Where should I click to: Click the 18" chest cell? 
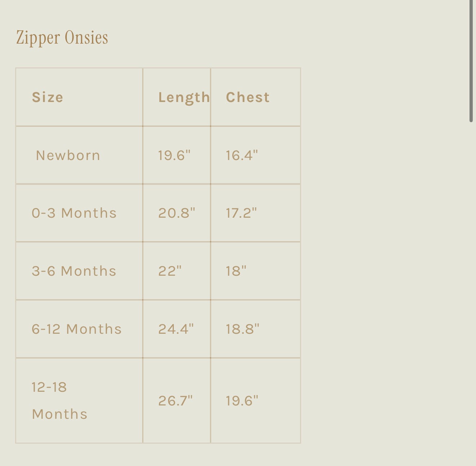(x=236, y=271)
